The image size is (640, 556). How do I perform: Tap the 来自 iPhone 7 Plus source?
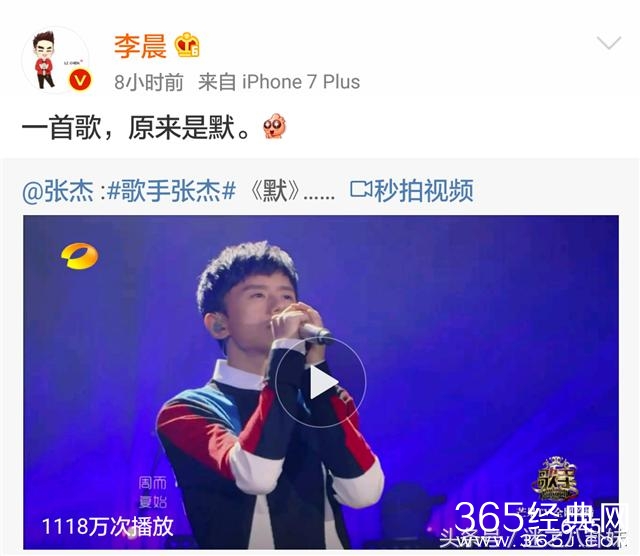pos(279,82)
